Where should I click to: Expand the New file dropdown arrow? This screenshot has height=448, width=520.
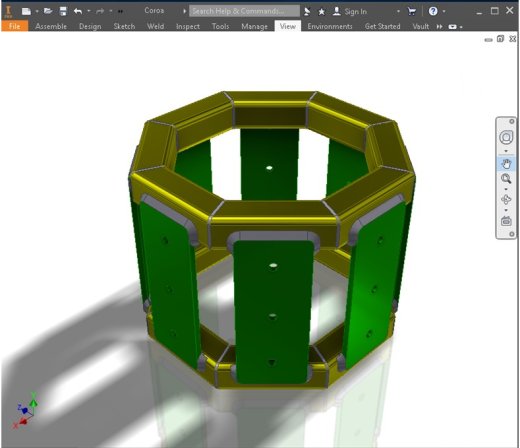pos(37,11)
